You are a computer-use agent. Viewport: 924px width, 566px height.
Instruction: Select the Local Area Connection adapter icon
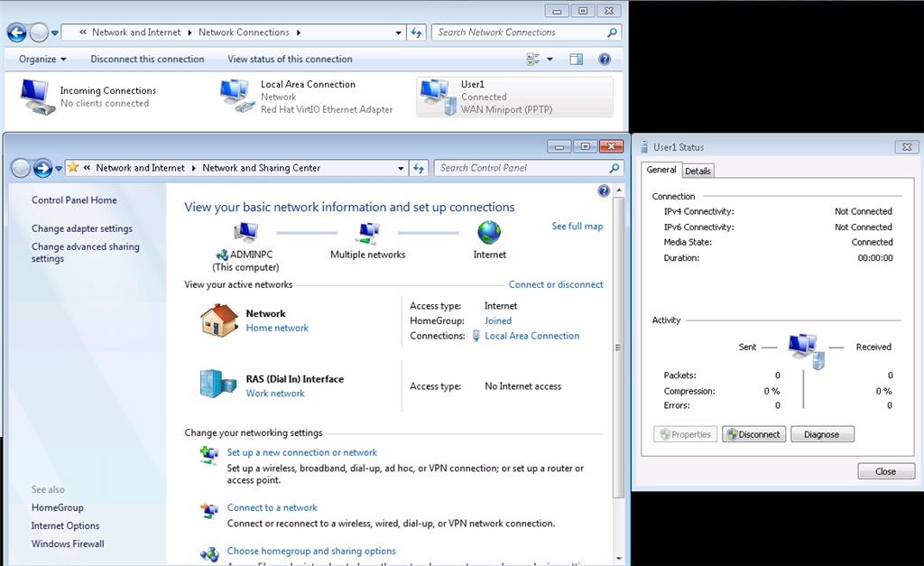[237, 96]
